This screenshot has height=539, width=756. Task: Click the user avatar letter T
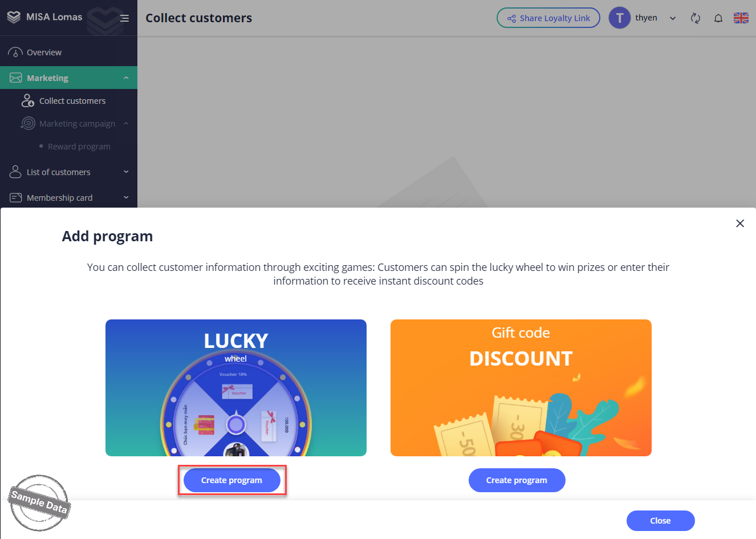tap(619, 18)
